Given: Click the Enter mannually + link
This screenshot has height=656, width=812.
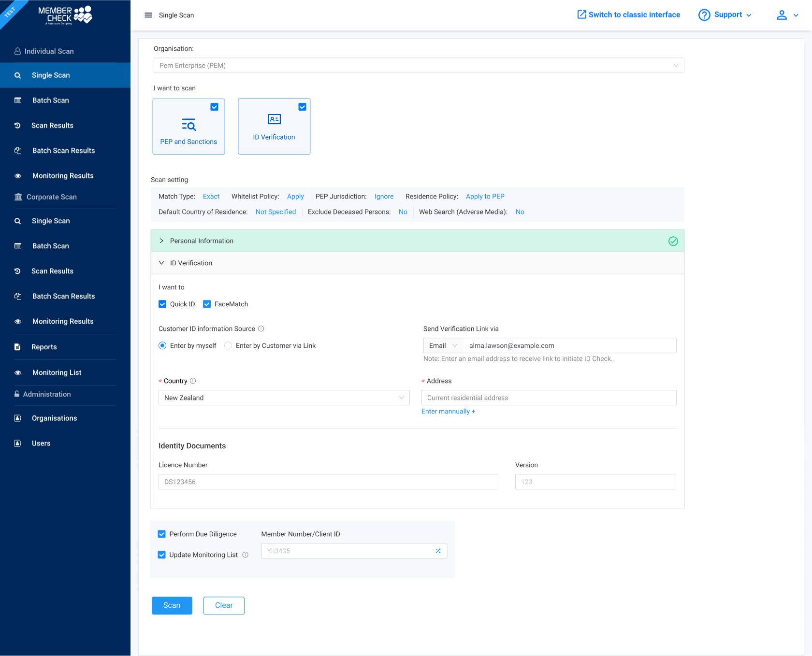Looking at the screenshot, I should (x=448, y=412).
